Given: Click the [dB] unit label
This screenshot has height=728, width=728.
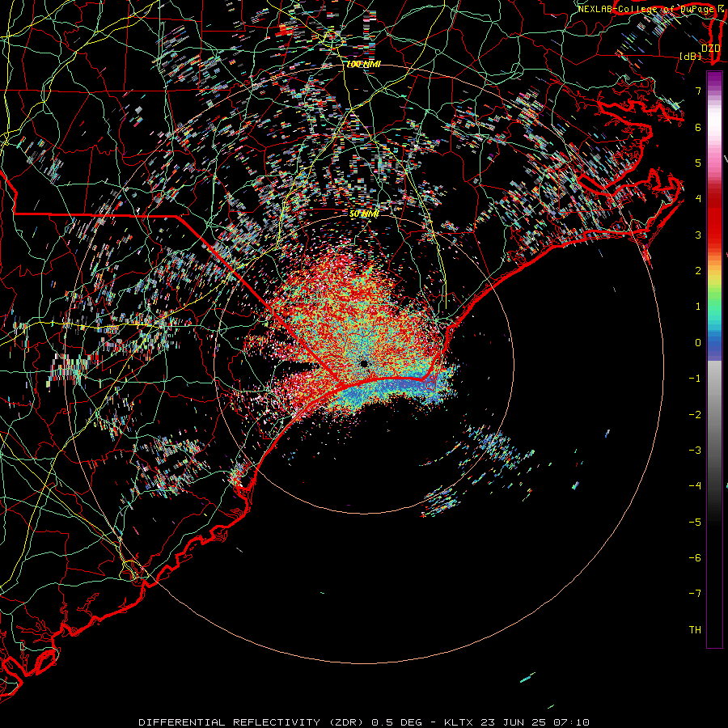Looking at the screenshot, I should click(x=691, y=56).
